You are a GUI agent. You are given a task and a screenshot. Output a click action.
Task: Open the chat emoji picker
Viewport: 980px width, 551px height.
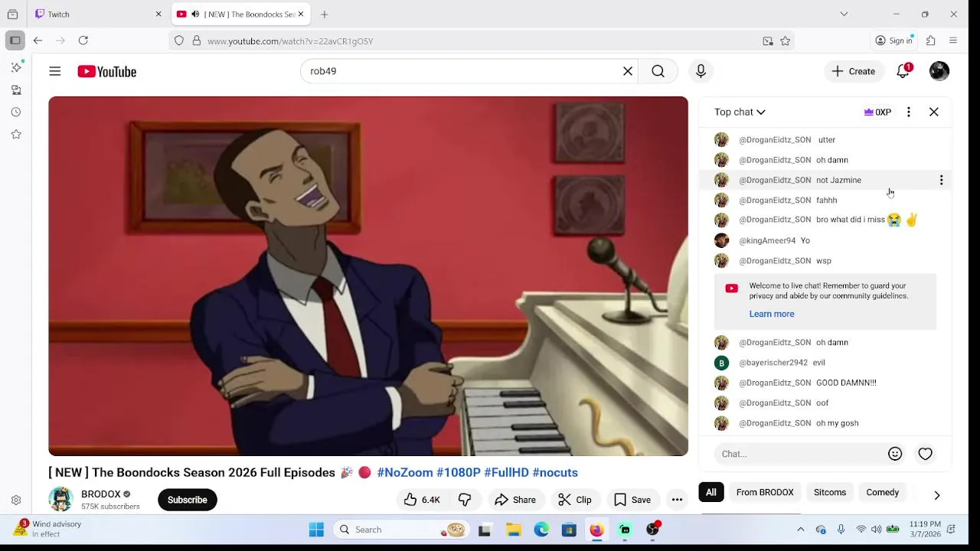click(895, 454)
